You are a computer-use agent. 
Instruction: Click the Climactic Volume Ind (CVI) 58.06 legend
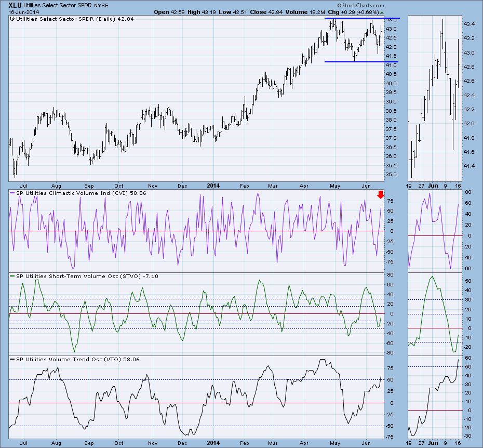tap(81, 193)
